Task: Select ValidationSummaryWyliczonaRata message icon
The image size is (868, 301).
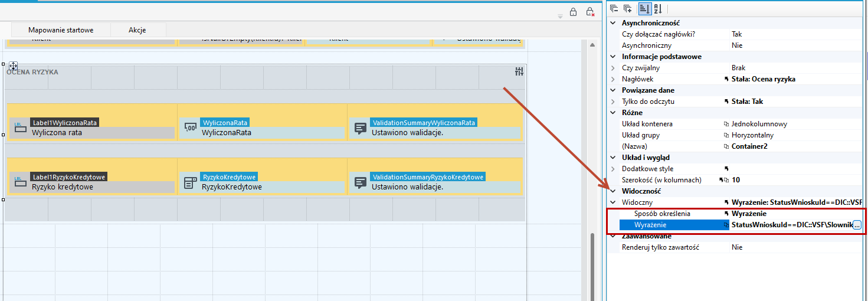Action: [361, 128]
